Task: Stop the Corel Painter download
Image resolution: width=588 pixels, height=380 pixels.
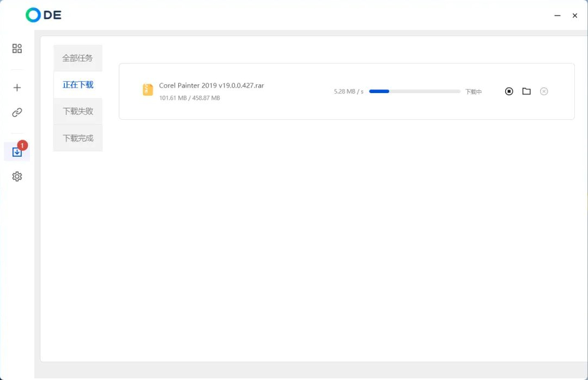Action: [x=509, y=91]
